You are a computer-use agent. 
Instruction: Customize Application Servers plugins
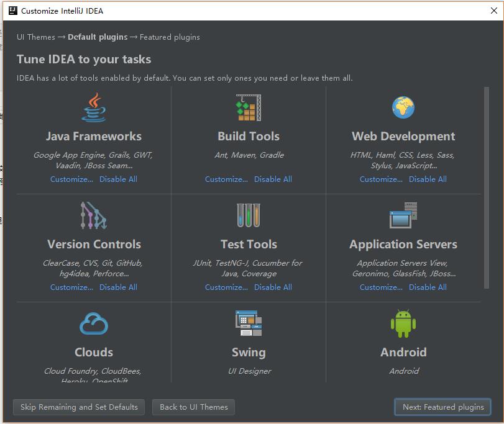click(381, 287)
